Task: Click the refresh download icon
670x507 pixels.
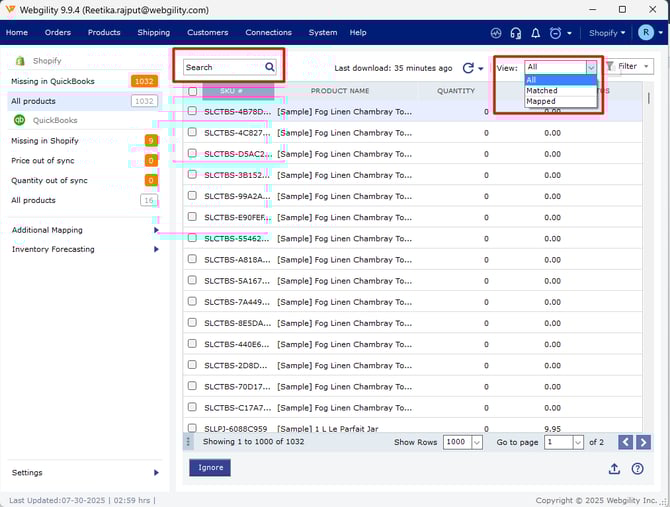Action: [x=468, y=68]
